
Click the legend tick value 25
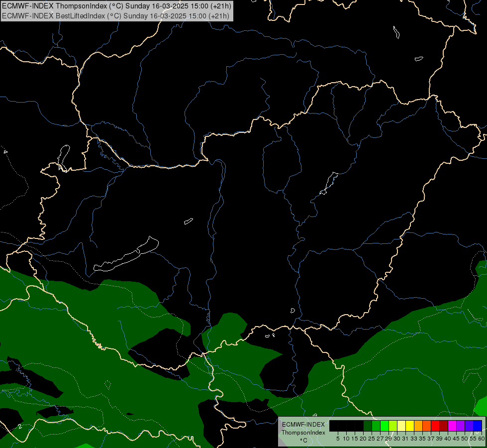coord(372,439)
